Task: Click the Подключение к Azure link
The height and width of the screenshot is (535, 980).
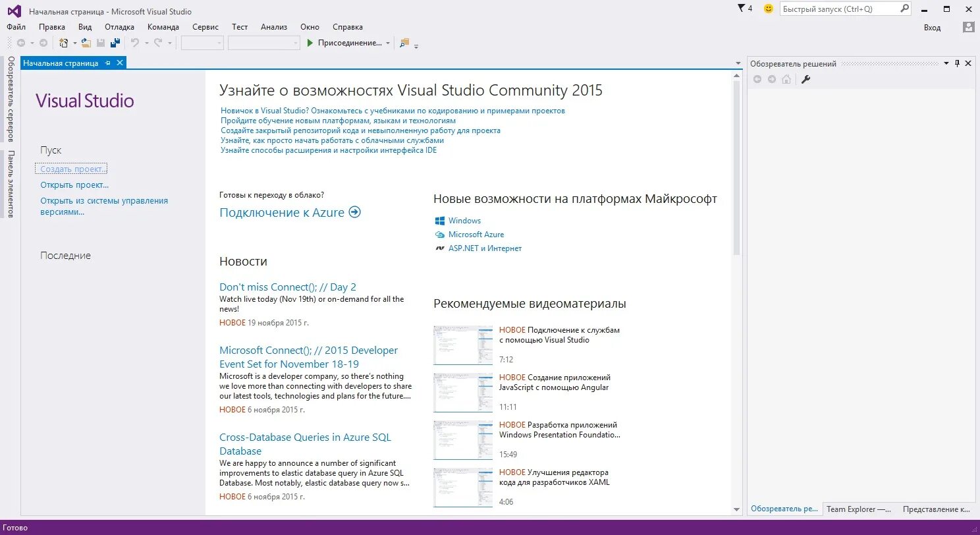Action: click(282, 212)
